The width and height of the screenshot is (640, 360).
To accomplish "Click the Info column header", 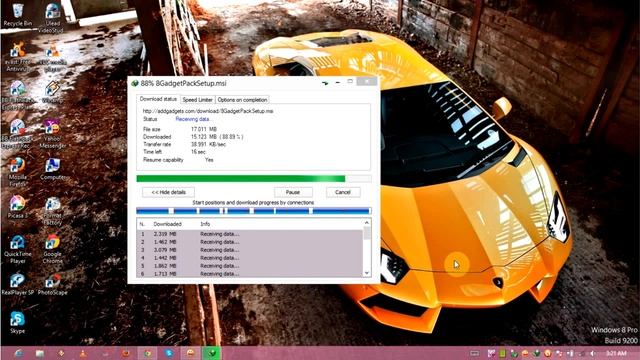I will (x=205, y=224).
